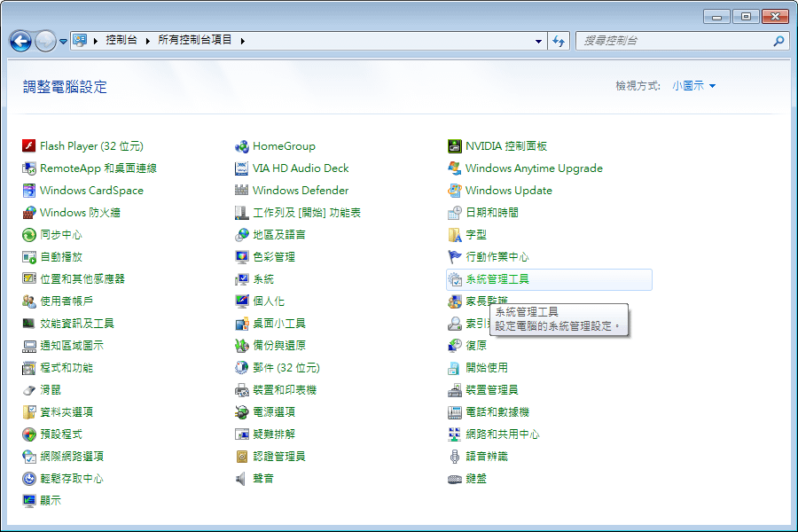Open the 資料夾選項 link

pos(66,412)
